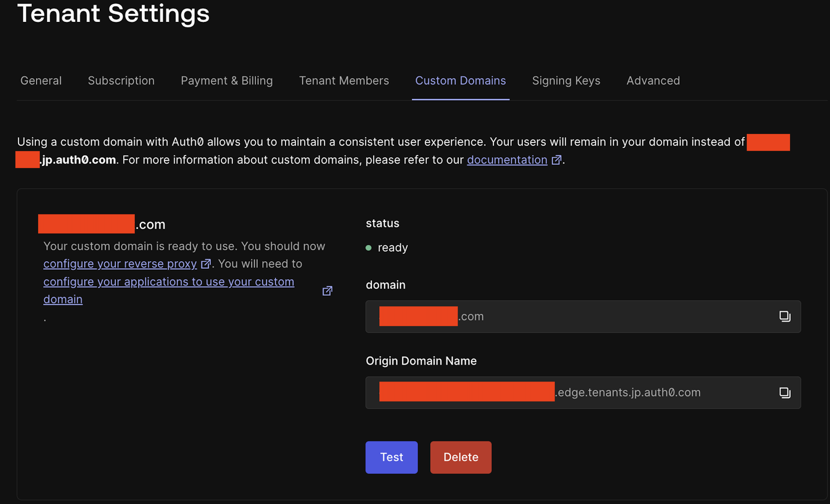Click external link icon beside custom domain link

click(327, 291)
